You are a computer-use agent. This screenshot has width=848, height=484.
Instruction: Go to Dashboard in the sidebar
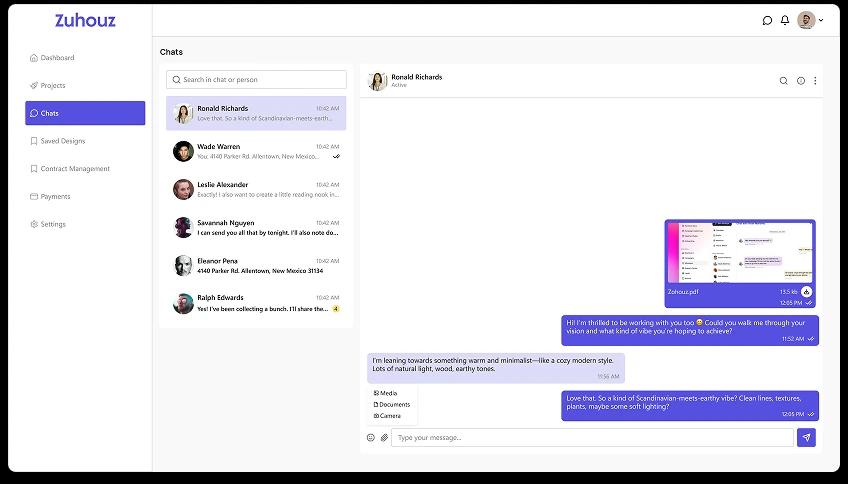tap(57, 58)
